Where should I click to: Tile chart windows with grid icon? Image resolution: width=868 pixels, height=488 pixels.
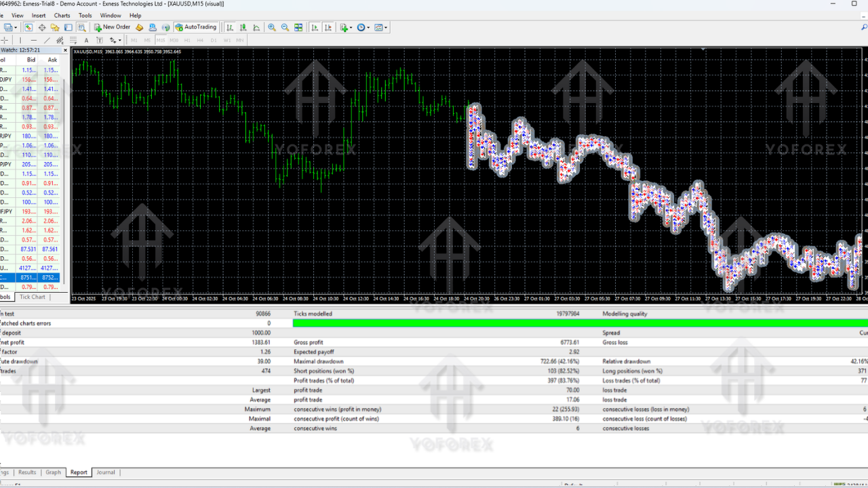point(298,28)
